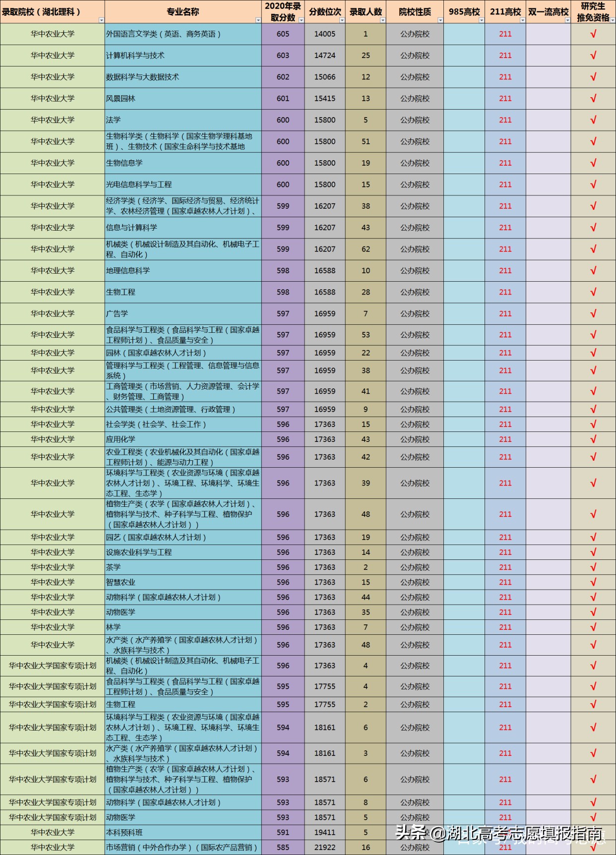Click the rank cell 15066
Screen dimensions: 616x855
pos(325,77)
